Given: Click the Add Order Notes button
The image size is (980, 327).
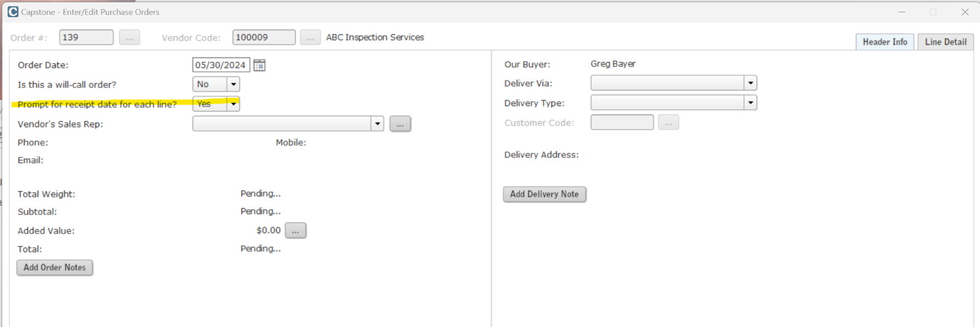Looking at the screenshot, I should tap(55, 268).
